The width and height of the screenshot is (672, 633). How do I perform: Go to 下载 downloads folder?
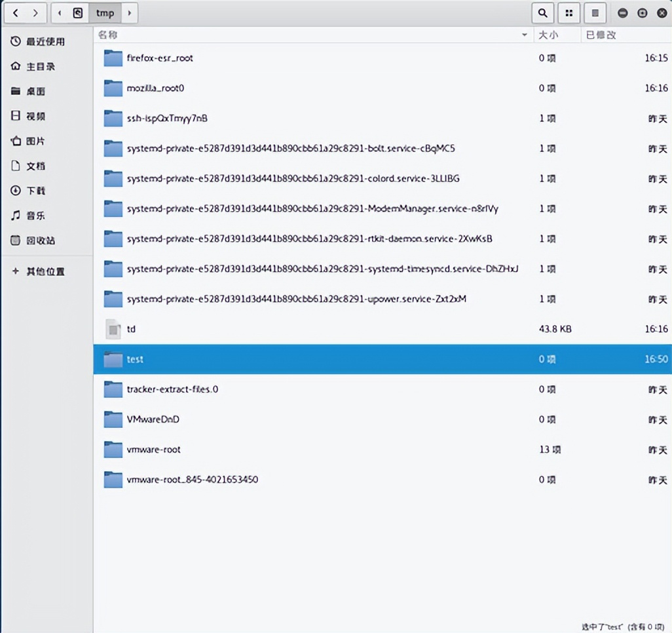[35, 191]
